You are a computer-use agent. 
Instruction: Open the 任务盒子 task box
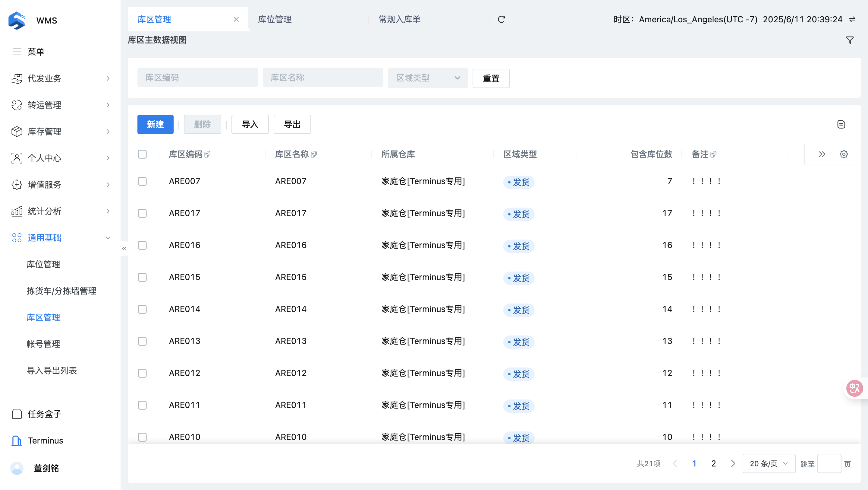[44, 414]
